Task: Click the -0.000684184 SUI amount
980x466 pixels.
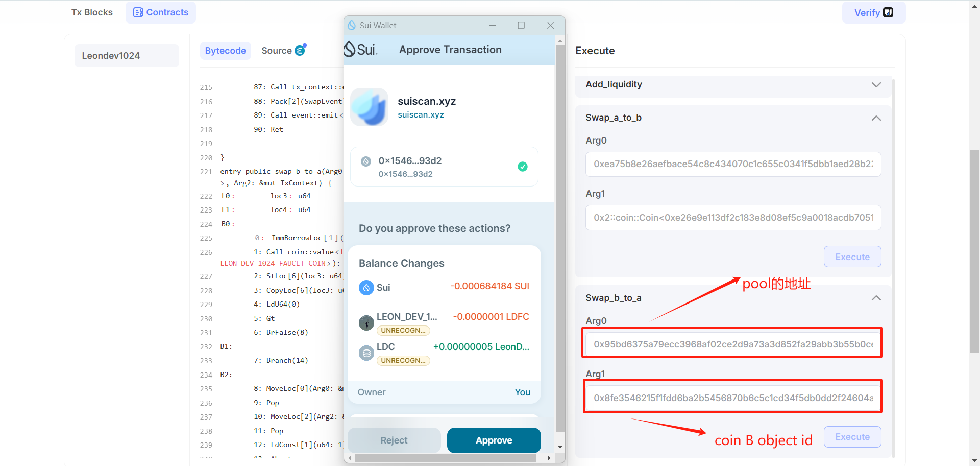Action: click(489, 286)
